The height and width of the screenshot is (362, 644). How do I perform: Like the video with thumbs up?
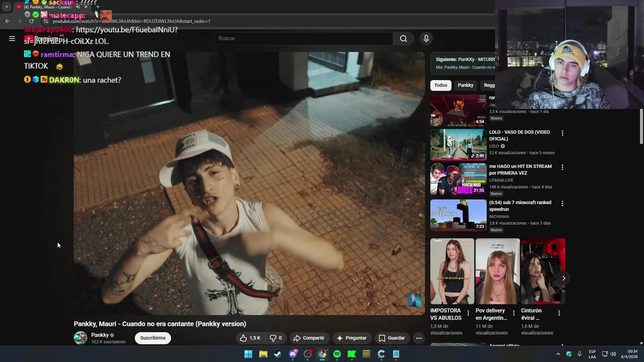click(x=250, y=338)
